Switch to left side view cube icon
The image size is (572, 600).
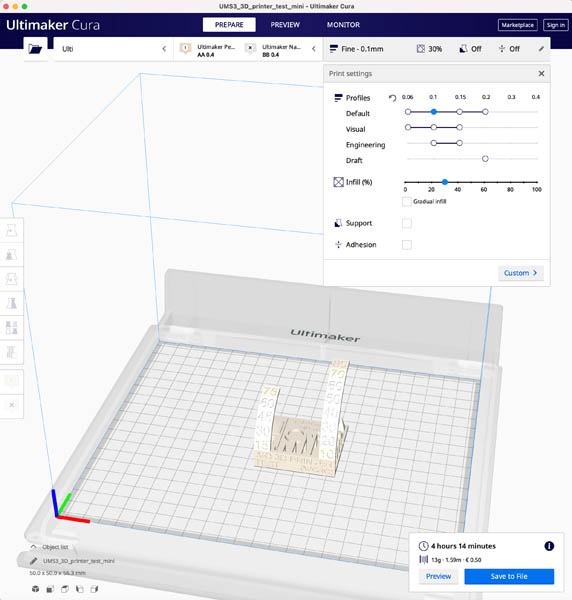click(80, 589)
